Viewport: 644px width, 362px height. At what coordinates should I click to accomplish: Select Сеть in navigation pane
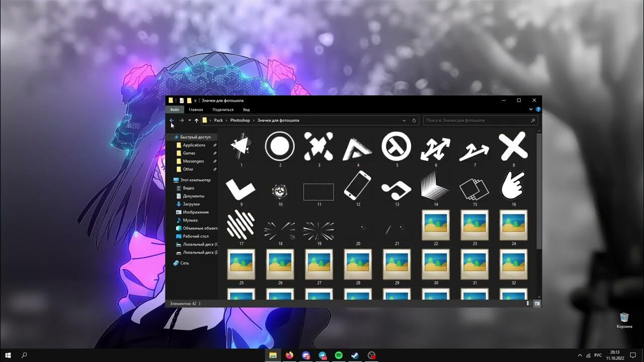(x=185, y=263)
